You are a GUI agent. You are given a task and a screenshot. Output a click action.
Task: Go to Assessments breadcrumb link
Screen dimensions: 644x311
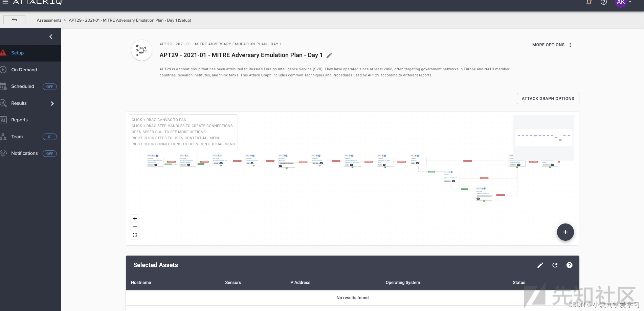pyautogui.click(x=49, y=20)
